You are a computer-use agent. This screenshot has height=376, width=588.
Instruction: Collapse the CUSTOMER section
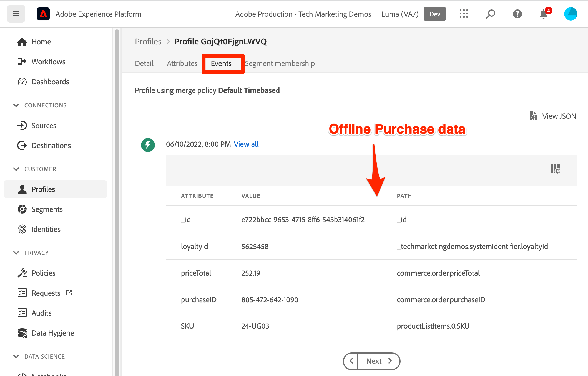pos(16,169)
